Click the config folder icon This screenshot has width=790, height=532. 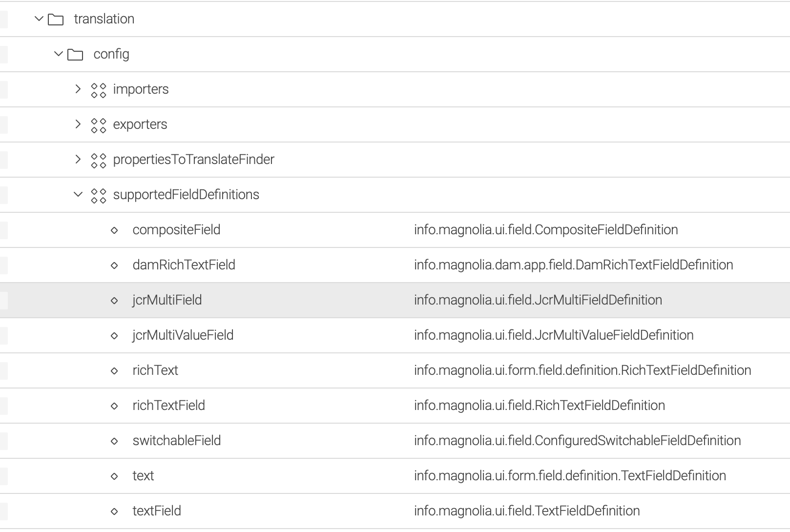76,54
